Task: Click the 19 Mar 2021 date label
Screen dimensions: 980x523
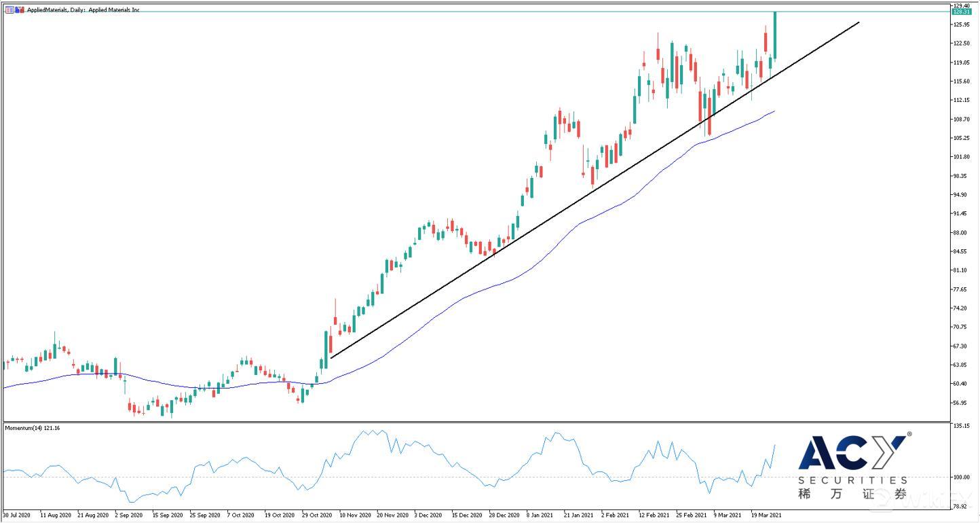Action: (767, 516)
